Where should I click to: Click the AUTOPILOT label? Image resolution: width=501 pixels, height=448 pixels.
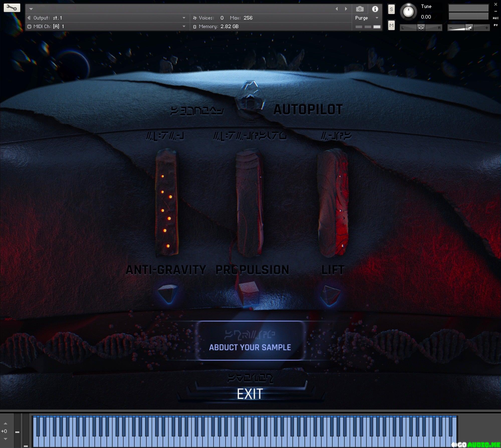click(x=308, y=110)
